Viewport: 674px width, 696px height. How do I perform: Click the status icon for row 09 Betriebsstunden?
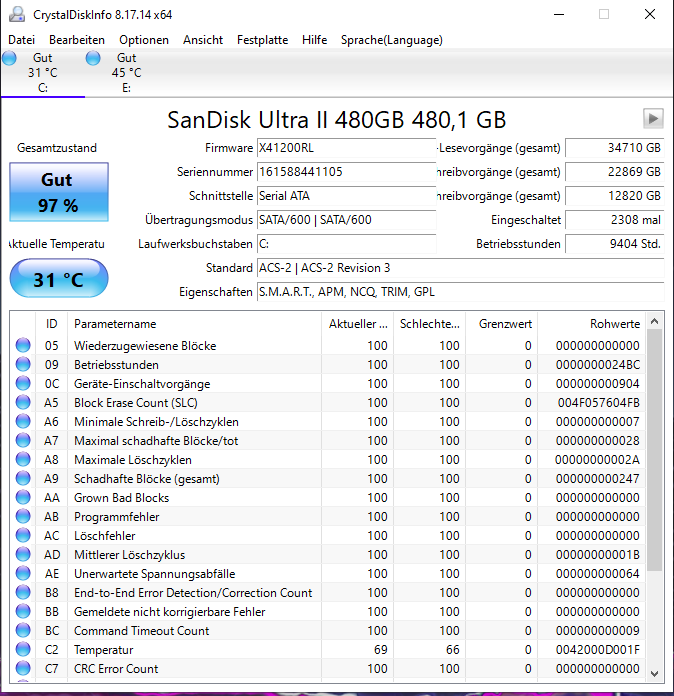tap(23, 364)
